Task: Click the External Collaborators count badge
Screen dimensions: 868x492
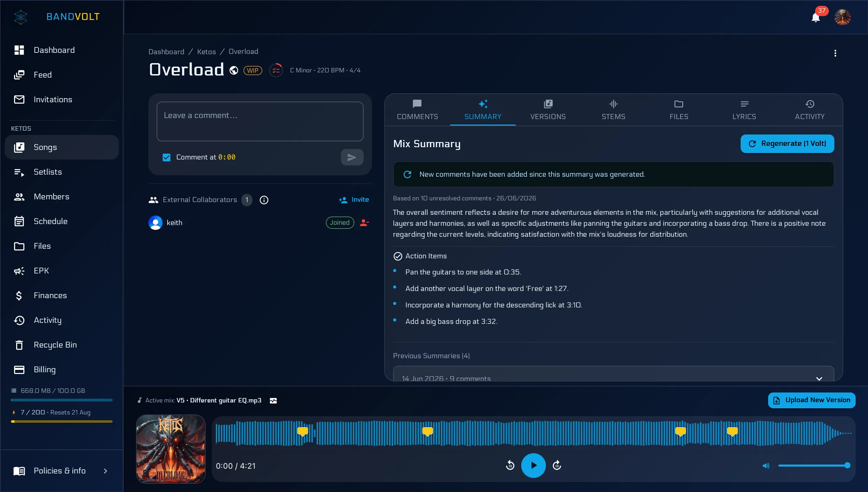Action: coord(247,200)
